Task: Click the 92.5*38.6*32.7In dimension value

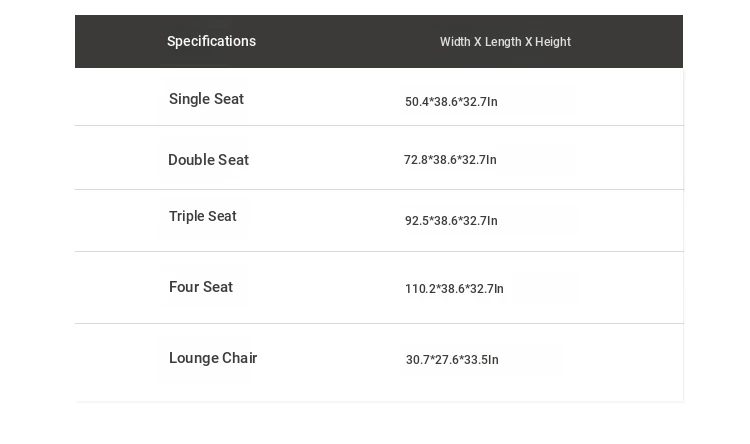Action: tap(451, 221)
